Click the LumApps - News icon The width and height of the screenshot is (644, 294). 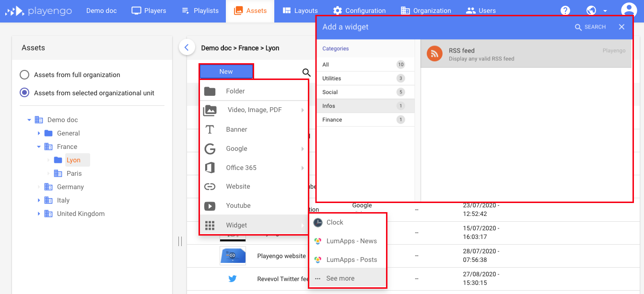(317, 241)
